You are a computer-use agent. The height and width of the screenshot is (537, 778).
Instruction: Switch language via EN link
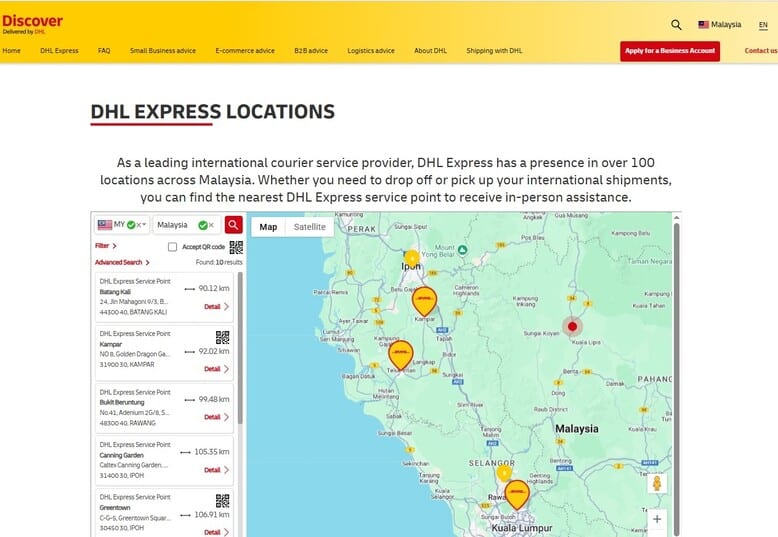coord(763,25)
